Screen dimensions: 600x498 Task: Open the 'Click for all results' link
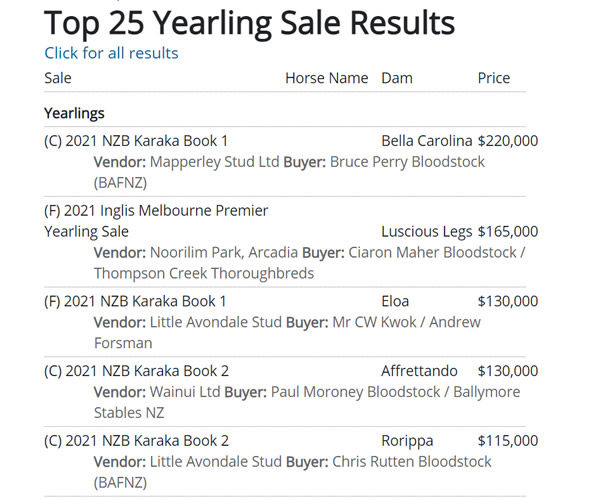111,53
